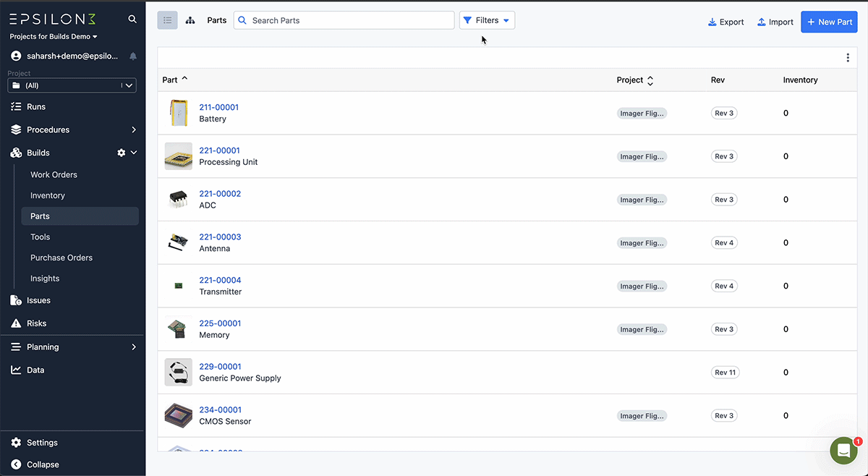Viewport: 868px width, 476px height.
Task: Switch to hierarchy tree view icon
Action: click(190, 20)
